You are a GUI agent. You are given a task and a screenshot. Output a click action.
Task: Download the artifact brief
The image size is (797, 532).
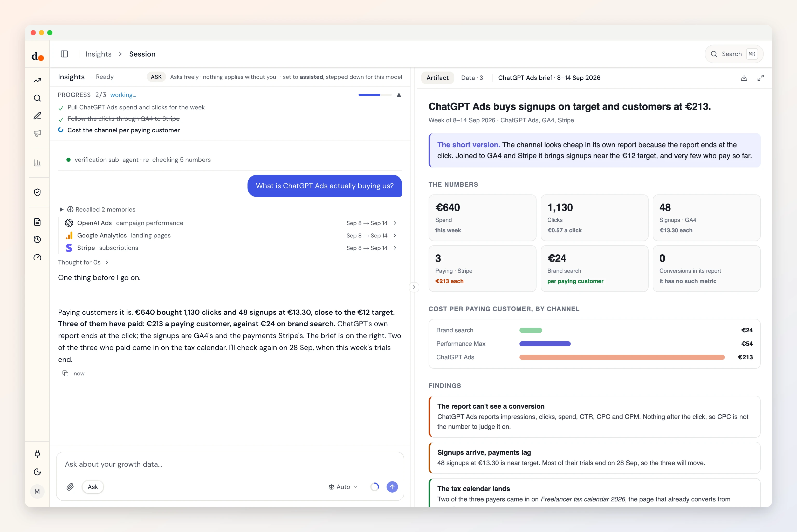(x=744, y=78)
